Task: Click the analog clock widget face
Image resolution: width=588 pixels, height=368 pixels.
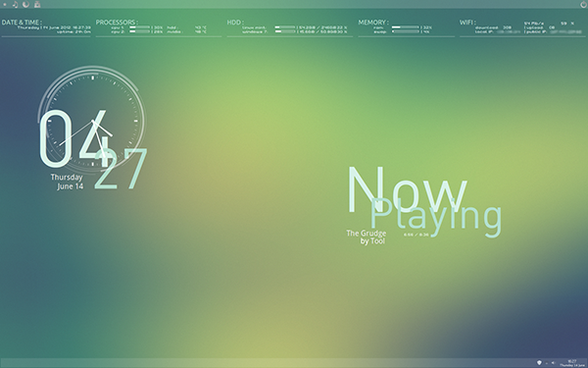Action: [x=93, y=121]
